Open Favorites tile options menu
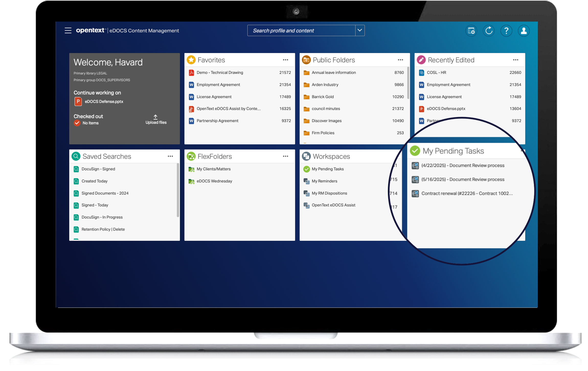Viewport: 588px width, 371px height. pos(285,60)
